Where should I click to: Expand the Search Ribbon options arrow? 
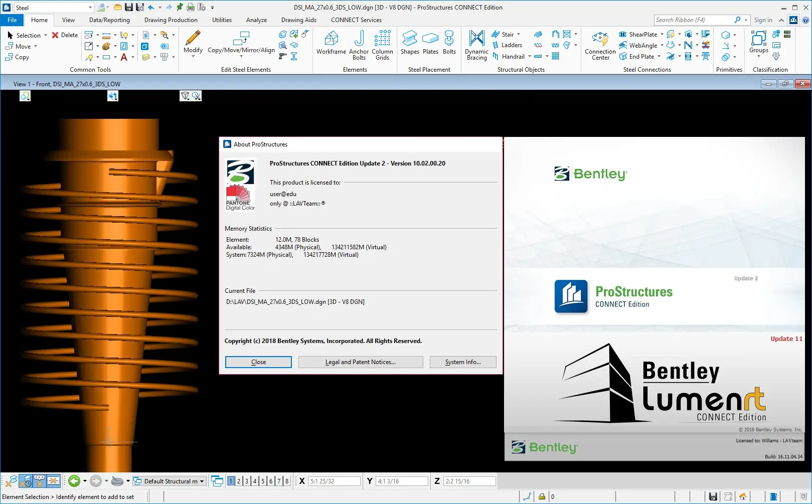[746, 20]
